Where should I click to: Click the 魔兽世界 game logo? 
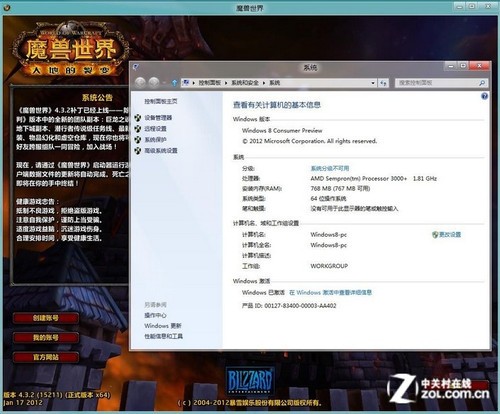71,49
